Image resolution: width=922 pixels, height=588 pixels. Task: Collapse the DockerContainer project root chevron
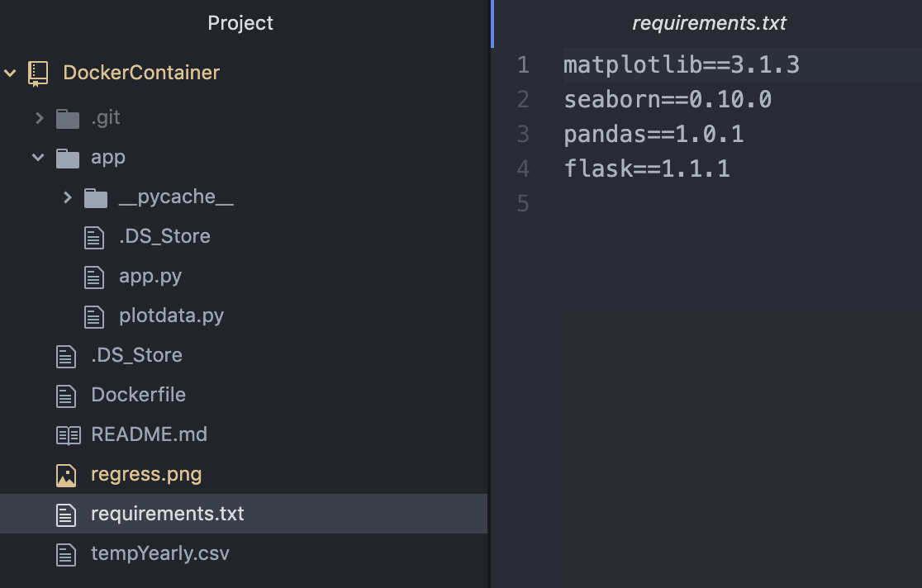coord(10,73)
